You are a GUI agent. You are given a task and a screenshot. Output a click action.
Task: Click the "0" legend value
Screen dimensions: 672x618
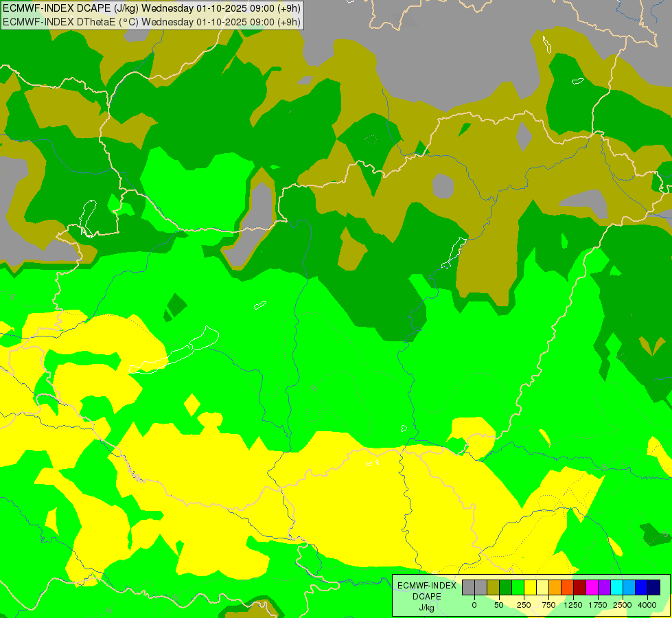click(x=474, y=605)
